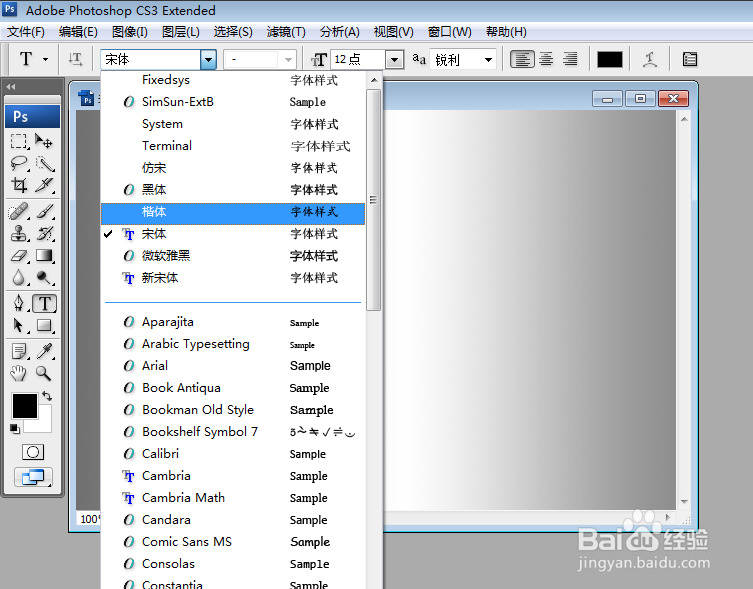The image size is (753, 589).
Task: Select the Healing Brush tool
Action: [19, 211]
